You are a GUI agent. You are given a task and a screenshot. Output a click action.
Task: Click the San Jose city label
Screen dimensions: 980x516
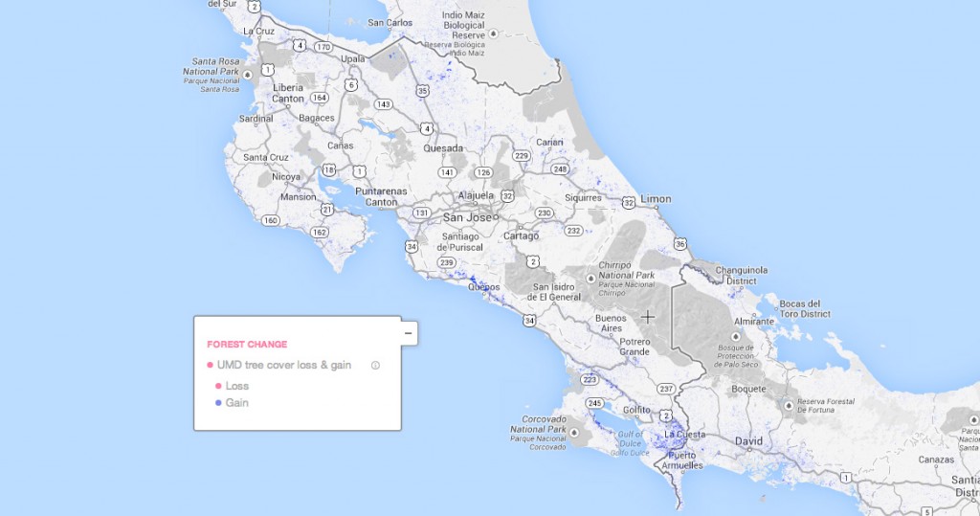[x=466, y=217]
